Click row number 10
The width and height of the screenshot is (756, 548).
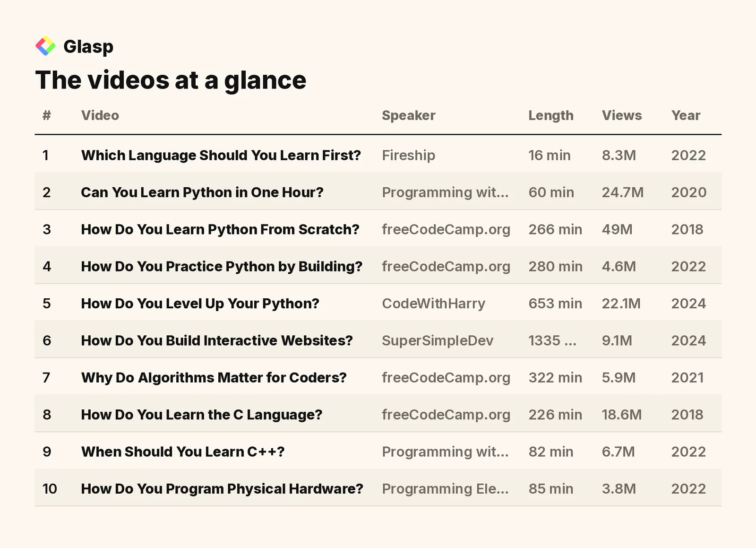pos(50,488)
